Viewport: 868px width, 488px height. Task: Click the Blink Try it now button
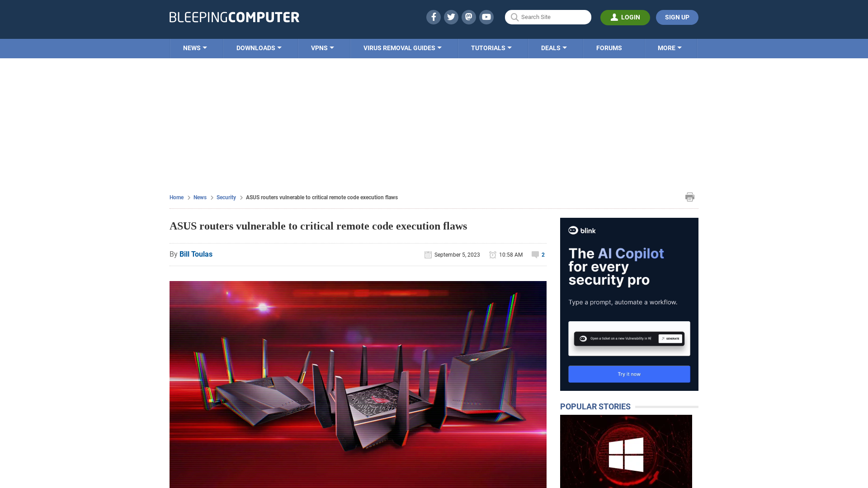(629, 374)
